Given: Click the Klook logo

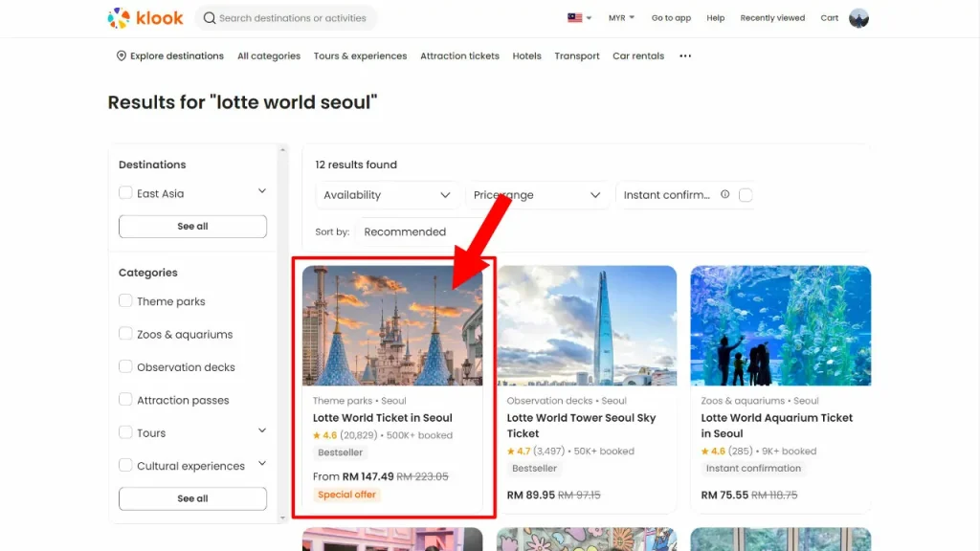Looking at the screenshot, I should [x=145, y=18].
